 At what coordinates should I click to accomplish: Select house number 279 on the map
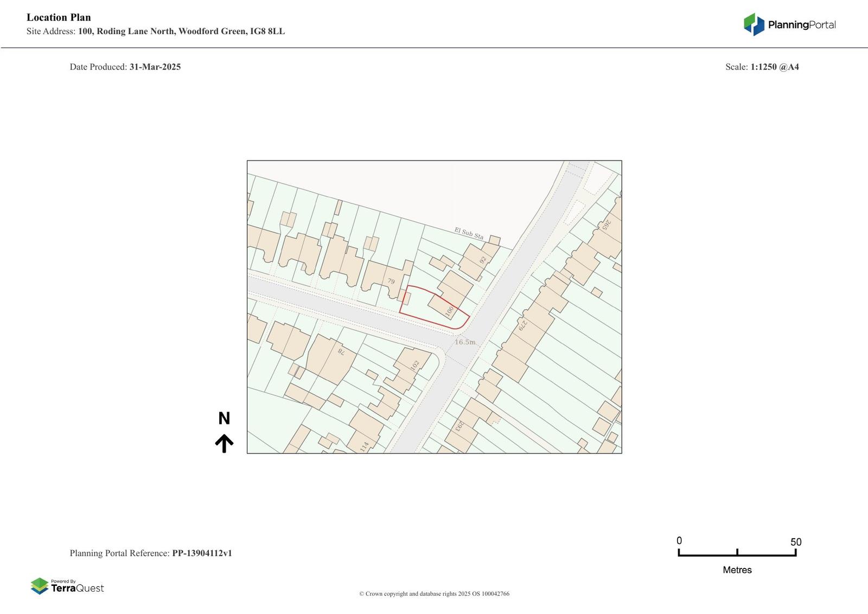[523, 325]
